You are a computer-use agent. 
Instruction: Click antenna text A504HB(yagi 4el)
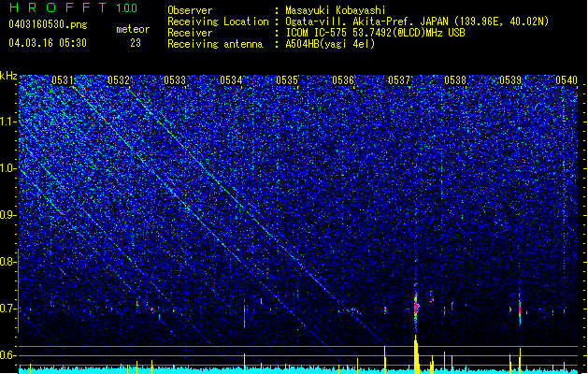330,44
